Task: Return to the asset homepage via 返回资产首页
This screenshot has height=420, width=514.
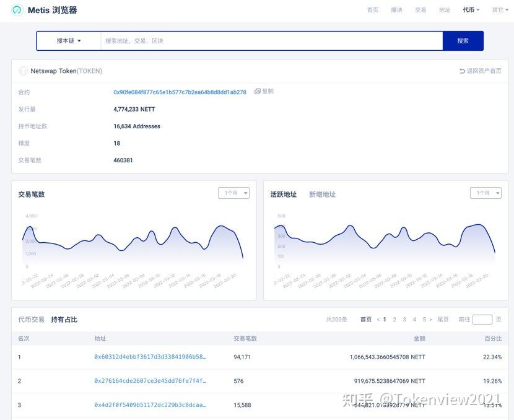Action: [x=480, y=71]
